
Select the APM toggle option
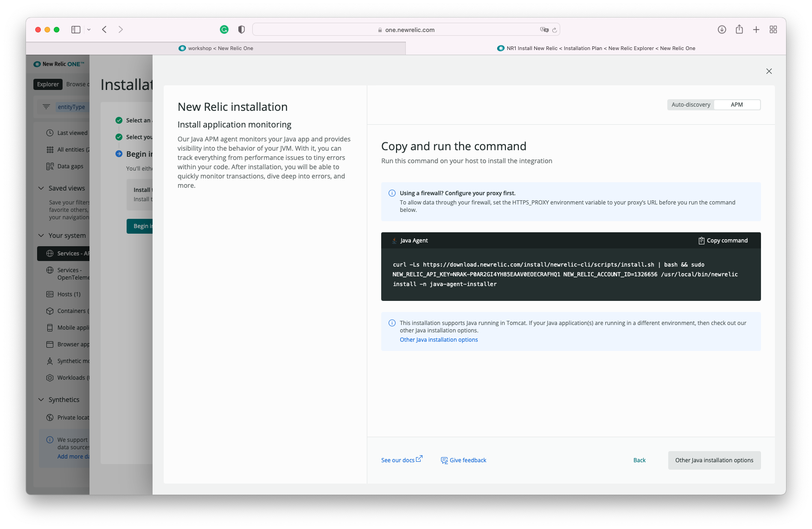pos(737,105)
